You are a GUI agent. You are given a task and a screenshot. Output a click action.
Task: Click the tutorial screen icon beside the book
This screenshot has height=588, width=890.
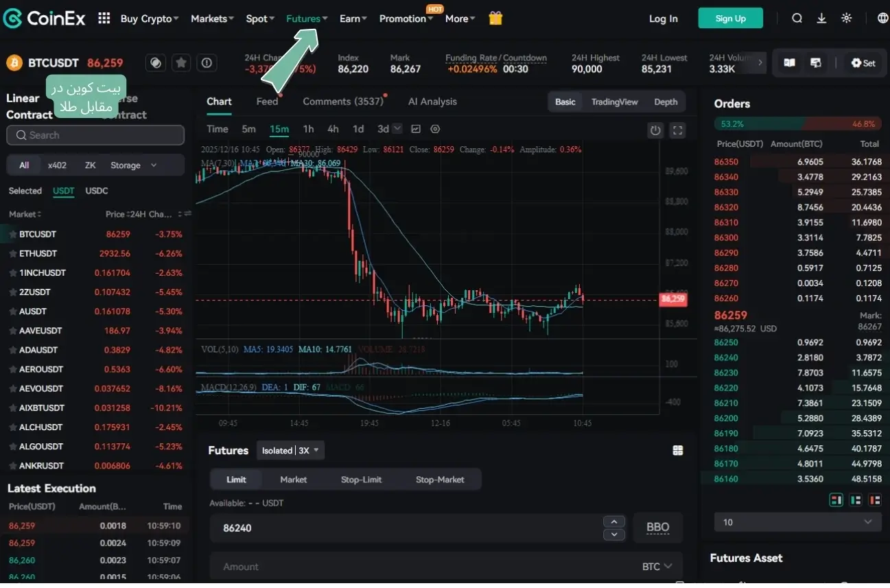pyautogui.click(x=816, y=63)
